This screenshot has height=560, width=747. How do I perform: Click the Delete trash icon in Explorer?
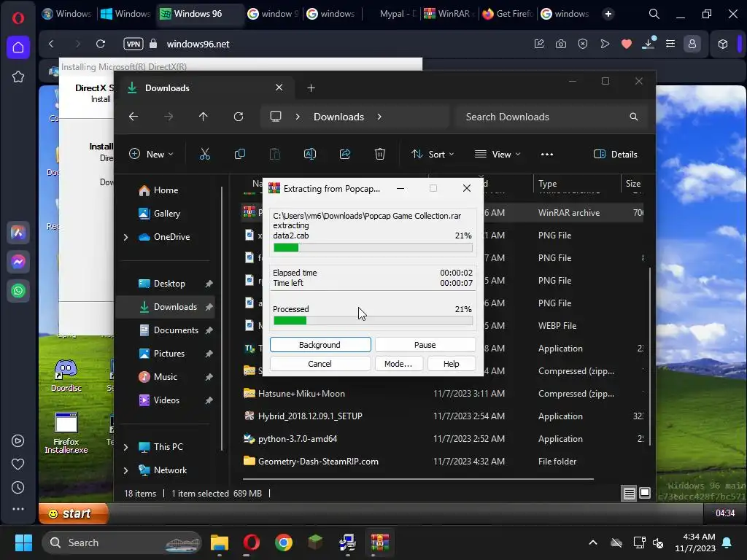tap(379, 154)
